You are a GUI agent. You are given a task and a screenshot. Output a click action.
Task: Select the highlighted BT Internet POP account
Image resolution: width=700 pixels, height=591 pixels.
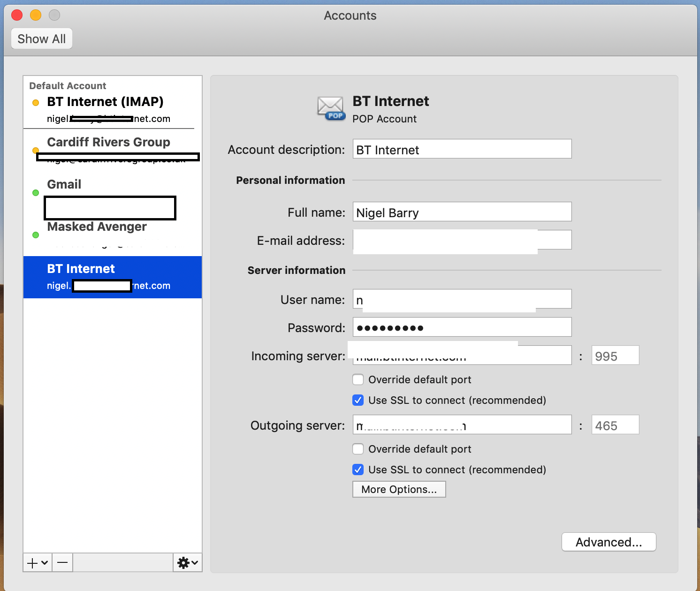pos(113,277)
